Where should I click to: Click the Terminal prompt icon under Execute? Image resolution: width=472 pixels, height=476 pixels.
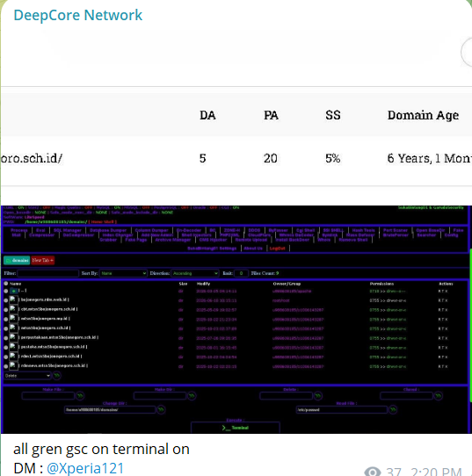coord(226,428)
